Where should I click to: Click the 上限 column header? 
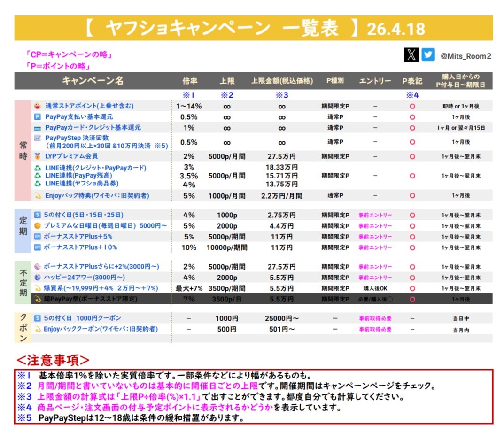click(227, 81)
